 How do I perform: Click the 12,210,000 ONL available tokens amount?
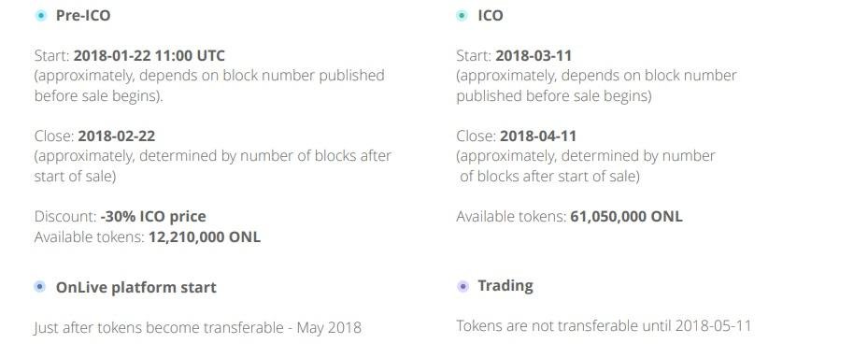(205, 237)
